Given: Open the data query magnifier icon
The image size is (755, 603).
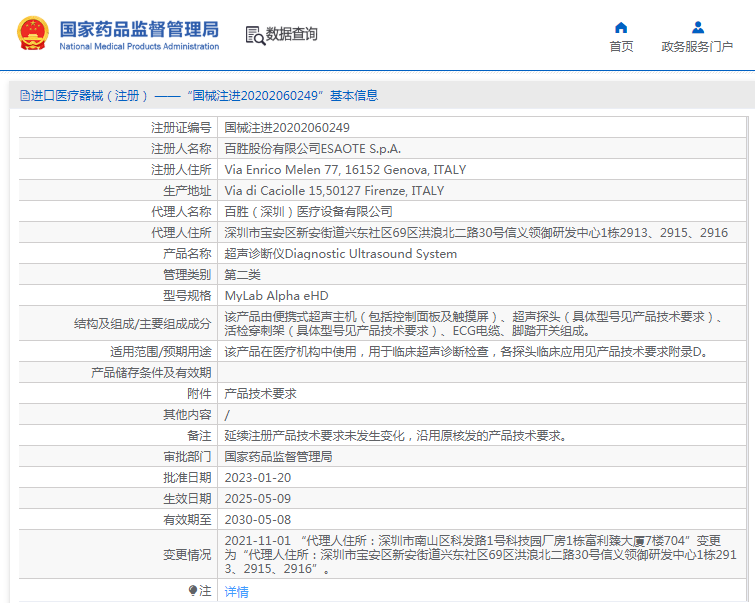Looking at the screenshot, I should 255,35.
